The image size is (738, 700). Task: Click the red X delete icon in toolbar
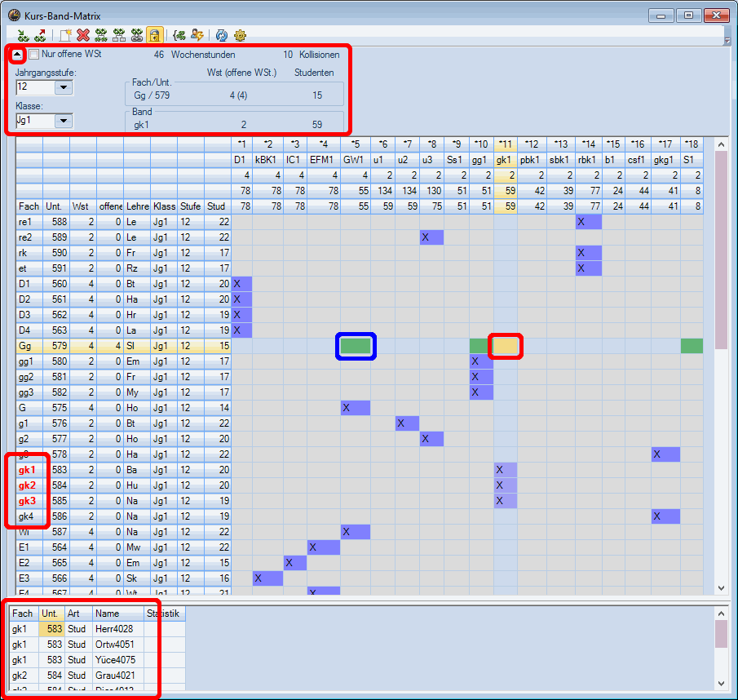pos(82,35)
